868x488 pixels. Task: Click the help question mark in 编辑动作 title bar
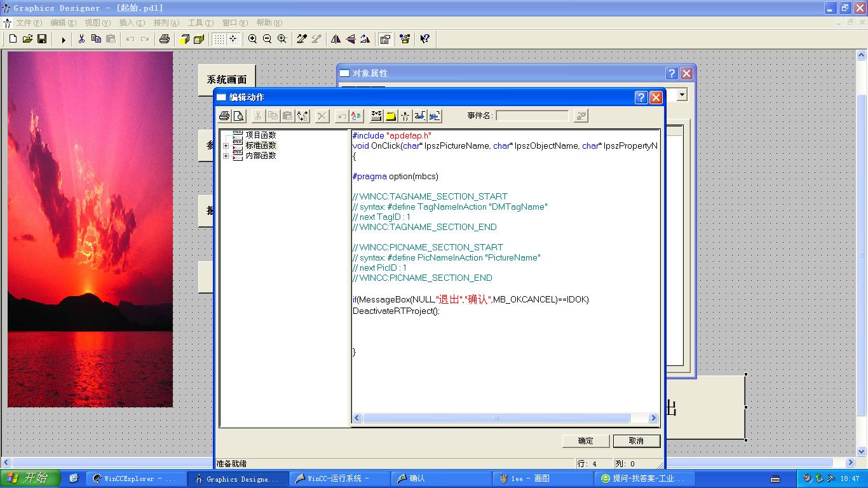click(641, 97)
